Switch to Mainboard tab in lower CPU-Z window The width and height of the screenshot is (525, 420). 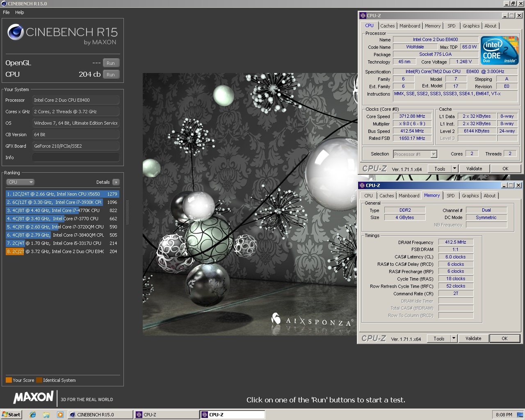[409, 196]
